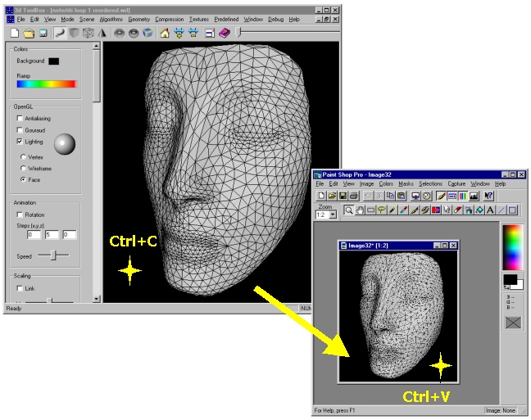
Task: Open the Zoom 1:2 dropdown
Action: pyautogui.click(x=333, y=214)
